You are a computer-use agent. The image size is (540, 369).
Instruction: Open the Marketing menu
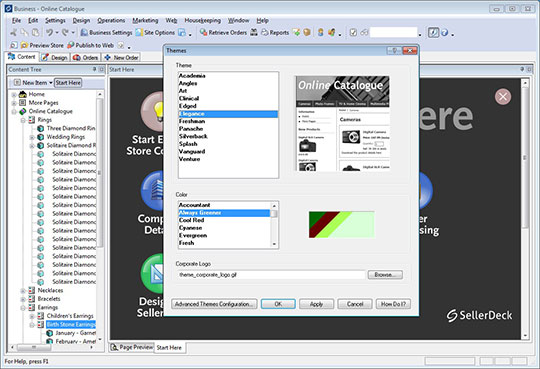coord(145,21)
